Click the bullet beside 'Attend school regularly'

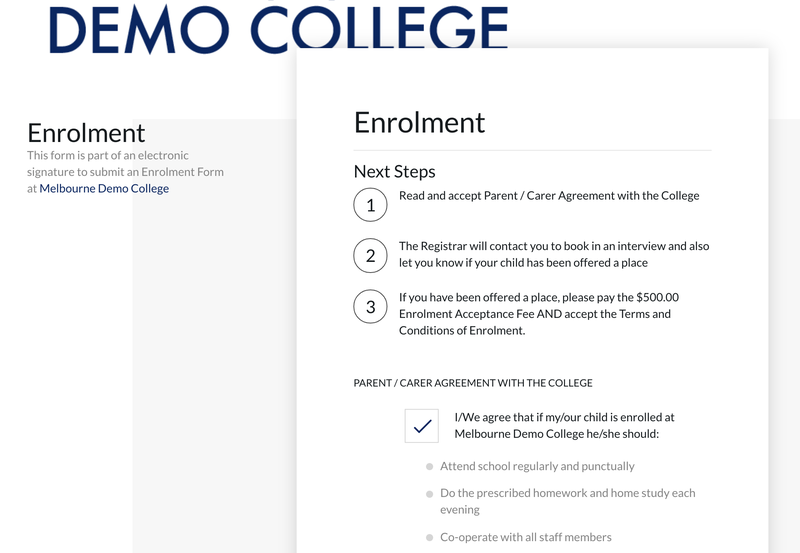(x=430, y=467)
